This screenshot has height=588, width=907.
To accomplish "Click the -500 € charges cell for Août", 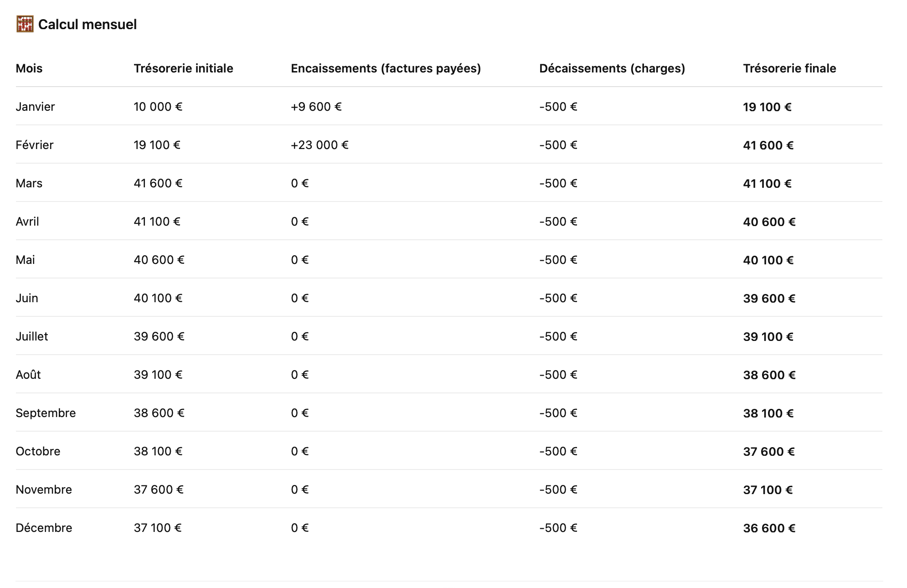I will coord(558,375).
